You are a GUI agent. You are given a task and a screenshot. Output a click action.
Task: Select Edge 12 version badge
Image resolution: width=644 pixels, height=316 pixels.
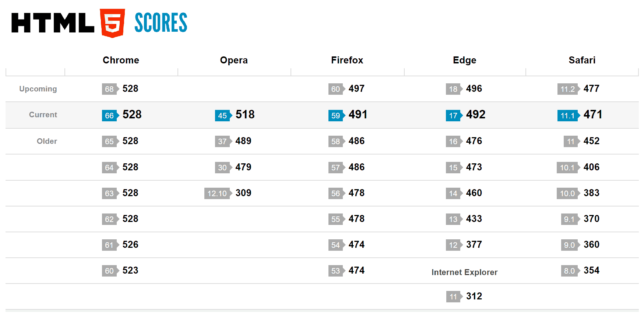point(454,245)
